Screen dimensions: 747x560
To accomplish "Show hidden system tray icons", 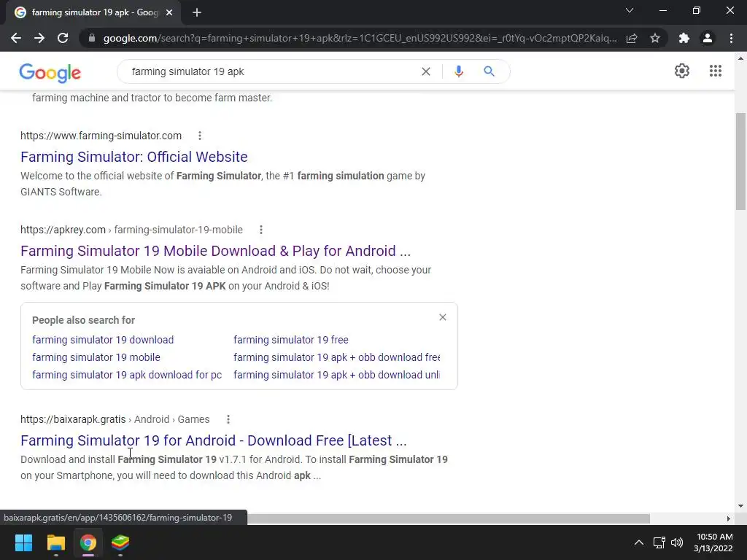I will [x=639, y=542].
